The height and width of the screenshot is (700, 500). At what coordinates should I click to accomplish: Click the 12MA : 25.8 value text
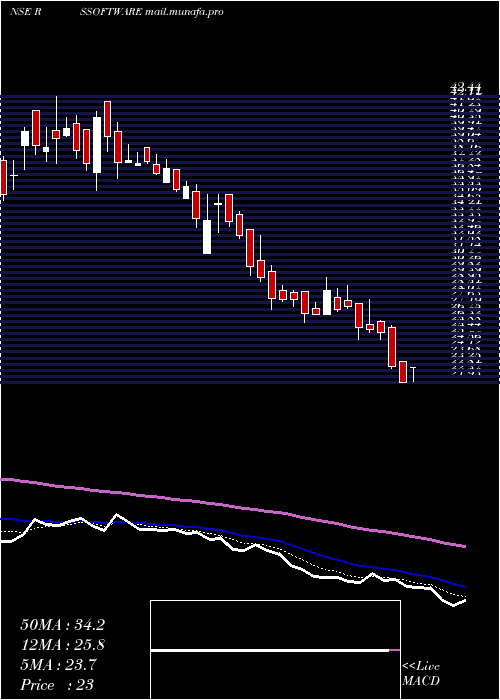(x=62, y=645)
